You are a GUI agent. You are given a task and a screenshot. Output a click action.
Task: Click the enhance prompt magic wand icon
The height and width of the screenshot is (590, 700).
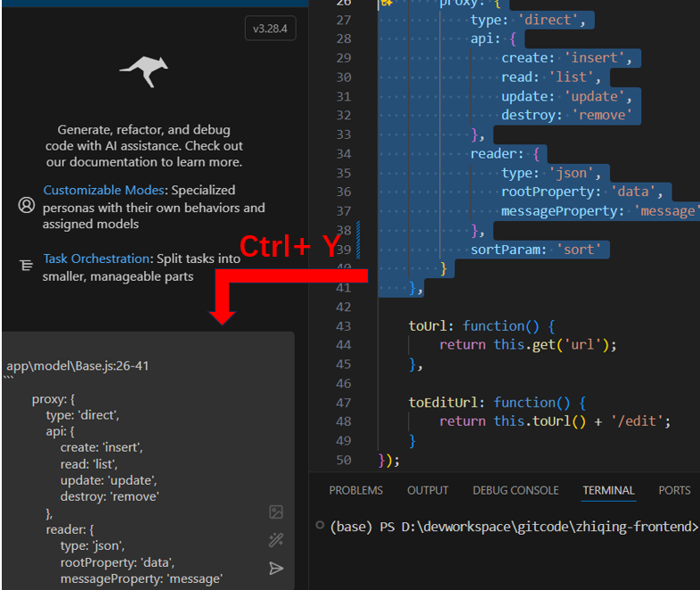pyautogui.click(x=276, y=540)
